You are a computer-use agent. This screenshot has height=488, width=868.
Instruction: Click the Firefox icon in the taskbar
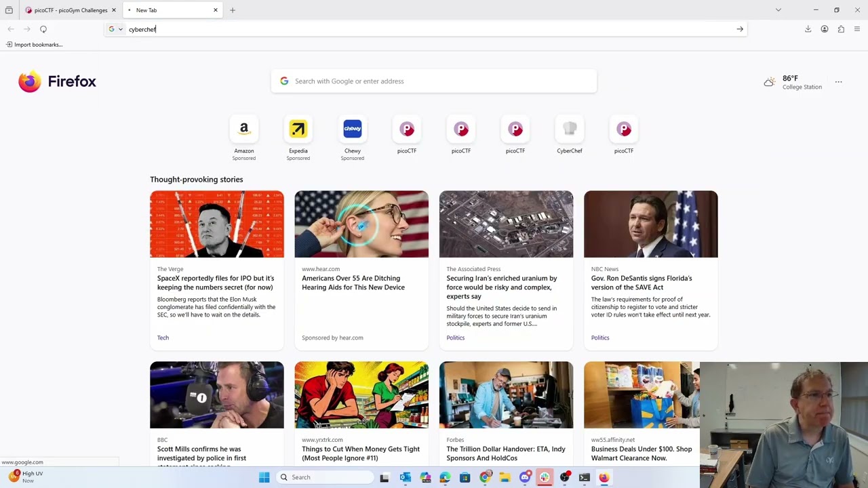pos(604,477)
